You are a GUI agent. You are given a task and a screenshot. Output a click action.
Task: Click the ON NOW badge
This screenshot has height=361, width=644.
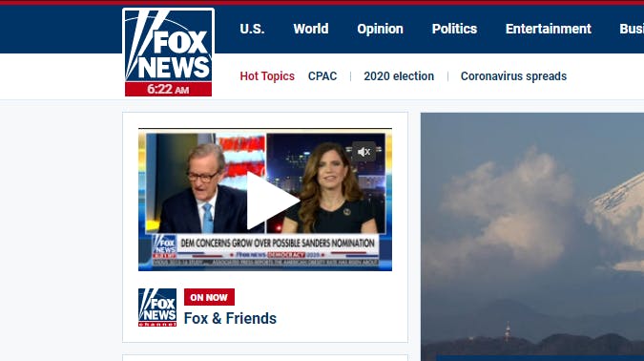(x=209, y=297)
